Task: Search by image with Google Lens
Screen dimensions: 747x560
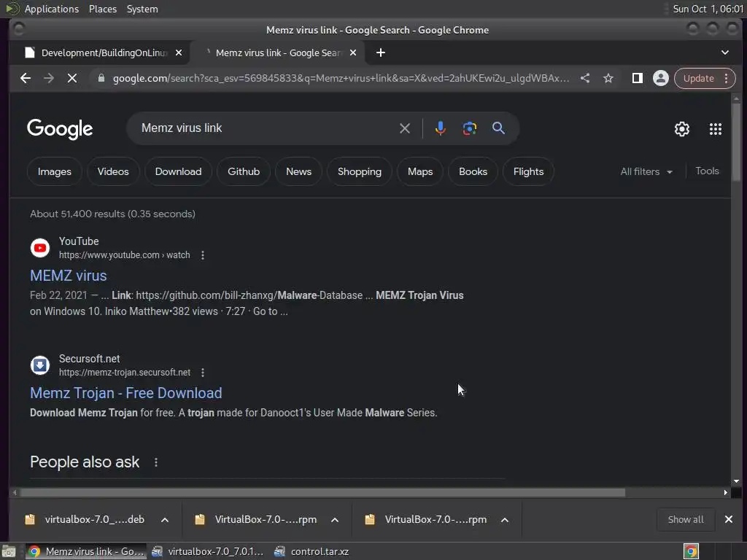Action: (469, 128)
